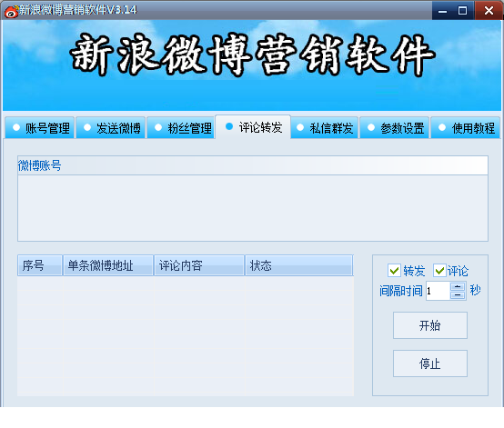The image size is (504, 428).
Task: Click the 停止 button
Action: 430,363
